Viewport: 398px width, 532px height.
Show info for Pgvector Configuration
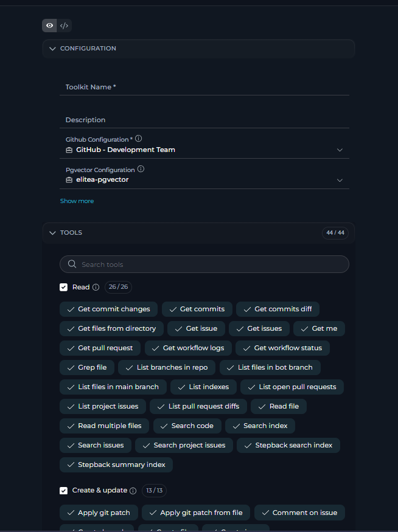coord(141,169)
